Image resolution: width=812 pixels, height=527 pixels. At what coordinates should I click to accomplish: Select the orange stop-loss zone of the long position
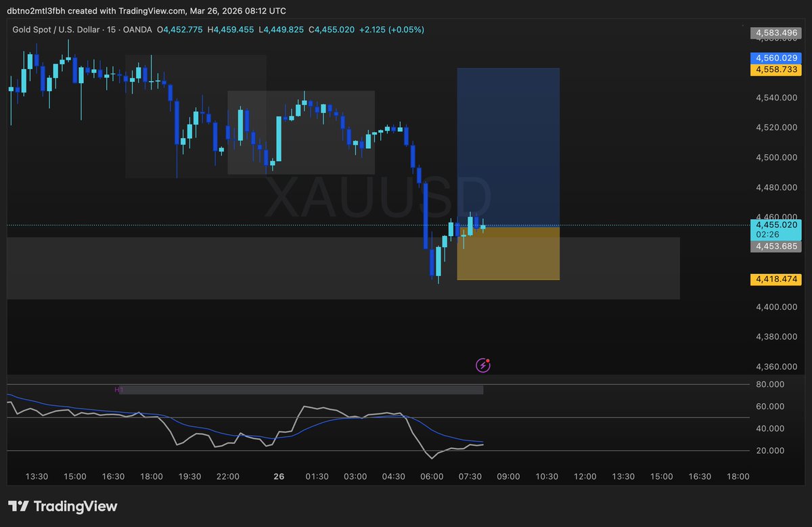click(x=508, y=253)
